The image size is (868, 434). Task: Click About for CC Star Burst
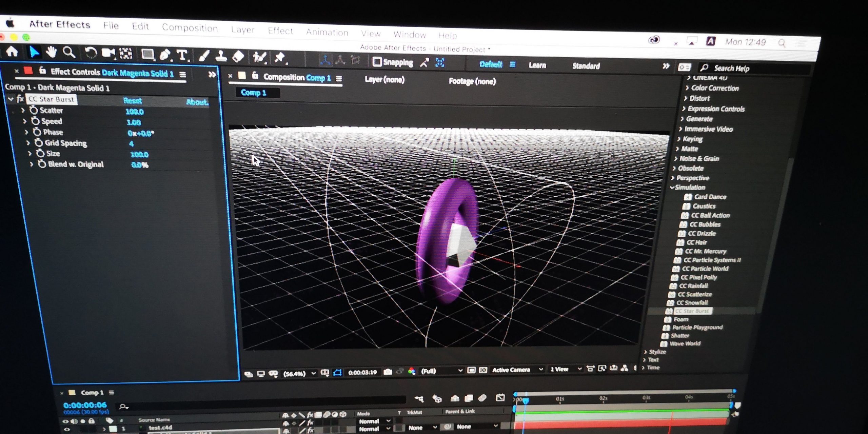point(197,102)
